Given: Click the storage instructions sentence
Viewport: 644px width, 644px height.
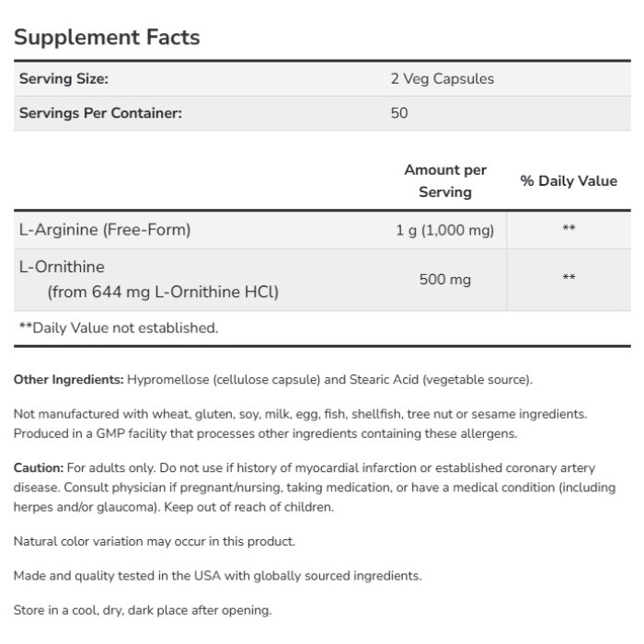Looking at the screenshot, I should coord(143,610).
